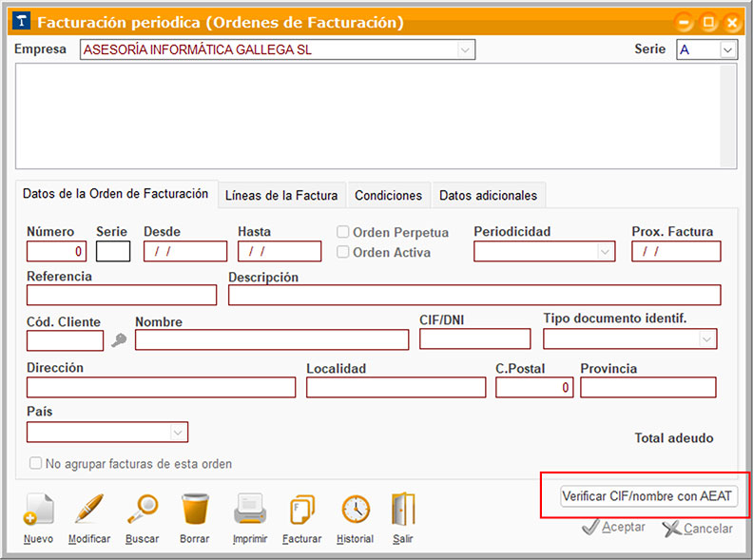This screenshot has height=560, width=753.
Task: Click the Borrar trash bin icon
Action: coord(194,511)
